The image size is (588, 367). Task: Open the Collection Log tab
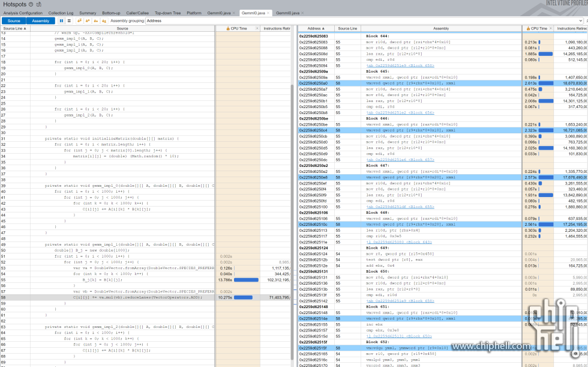tap(61, 13)
